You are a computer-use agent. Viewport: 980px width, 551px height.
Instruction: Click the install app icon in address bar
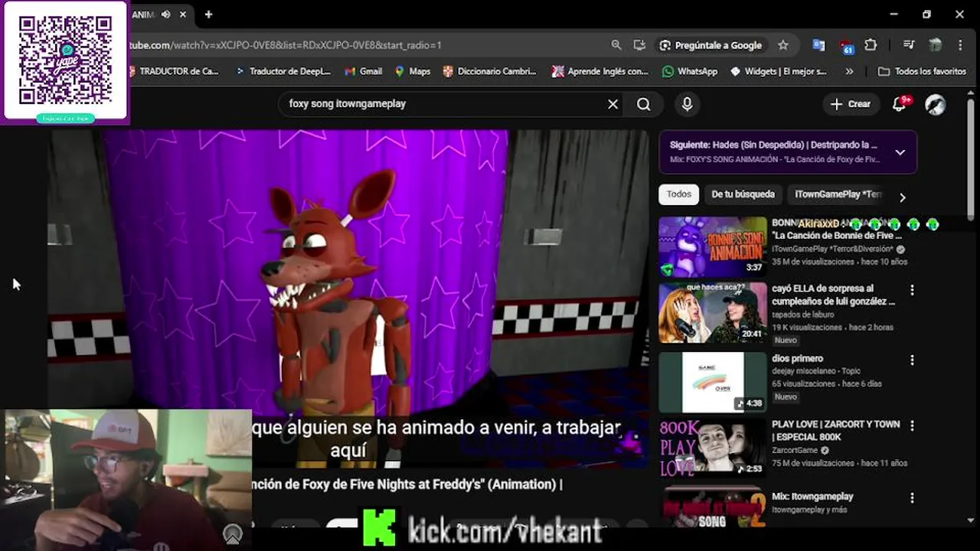[x=639, y=45]
